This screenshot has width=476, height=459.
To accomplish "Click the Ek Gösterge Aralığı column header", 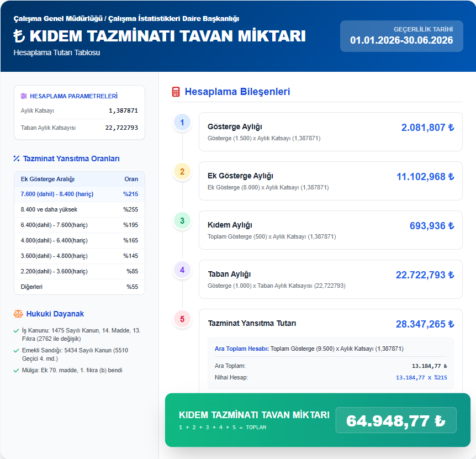I will [47, 179].
